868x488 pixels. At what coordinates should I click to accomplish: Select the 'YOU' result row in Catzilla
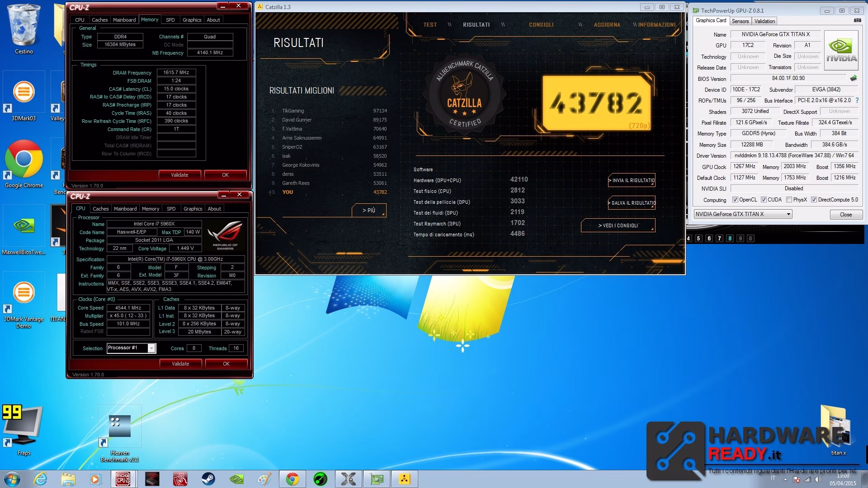[329, 192]
